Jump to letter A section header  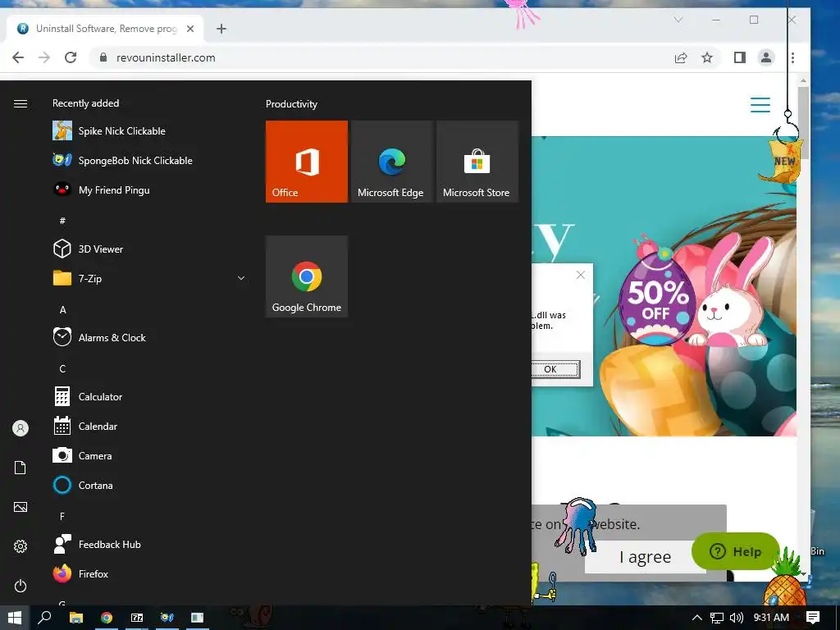(62, 309)
